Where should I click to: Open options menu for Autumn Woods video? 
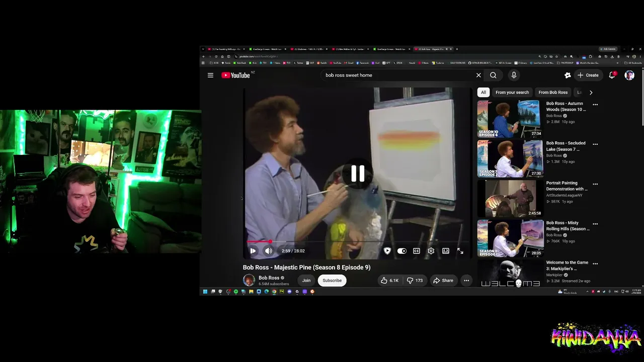click(595, 105)
